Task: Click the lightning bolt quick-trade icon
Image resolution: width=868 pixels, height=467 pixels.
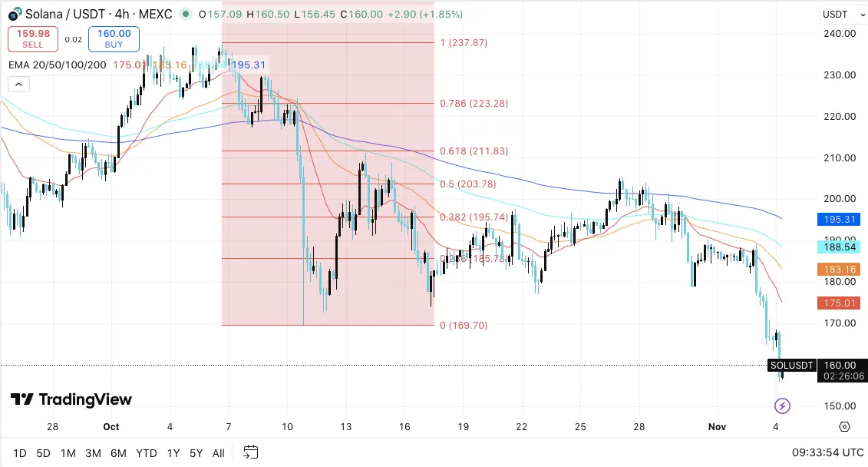Action: tap(781, 406)
